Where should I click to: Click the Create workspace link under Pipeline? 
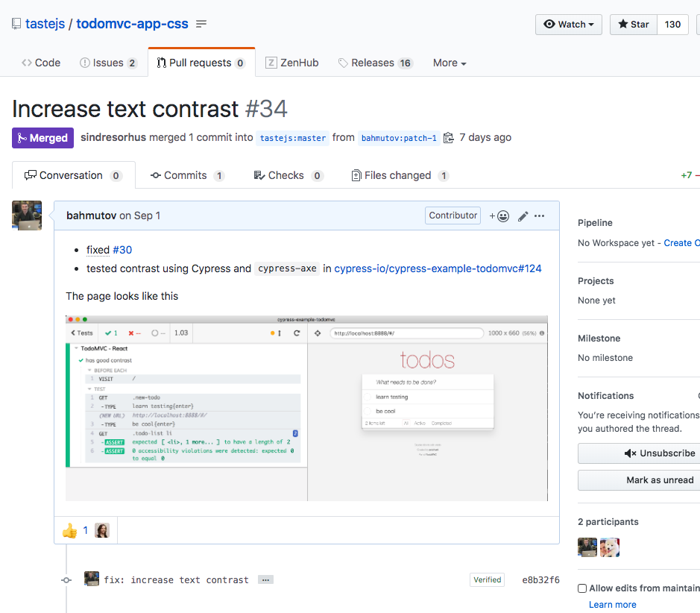point(681,243)
